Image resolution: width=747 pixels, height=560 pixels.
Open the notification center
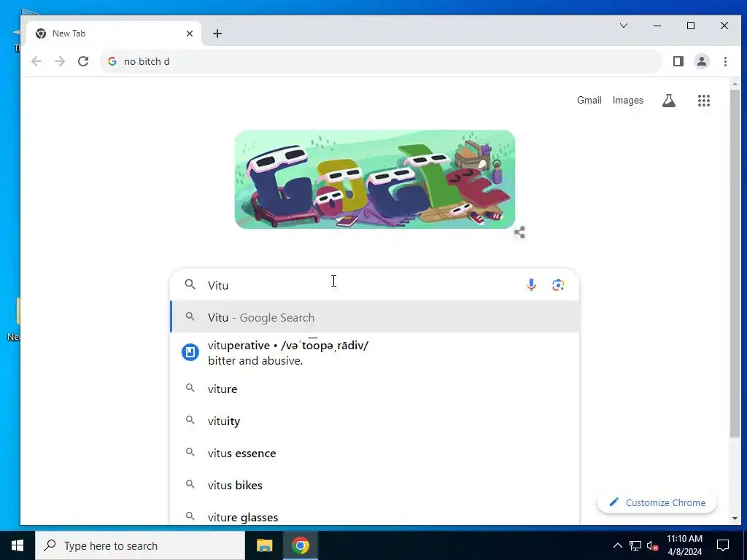[x=723, y=545]
